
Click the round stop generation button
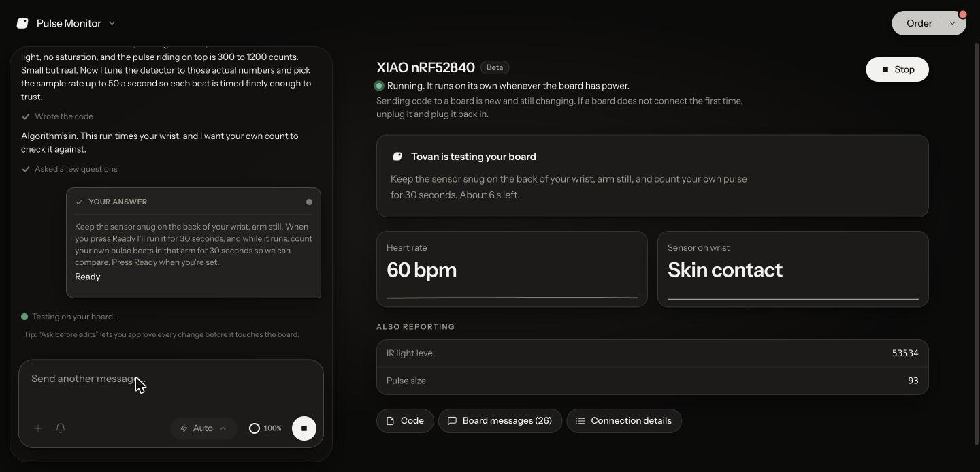304,428
